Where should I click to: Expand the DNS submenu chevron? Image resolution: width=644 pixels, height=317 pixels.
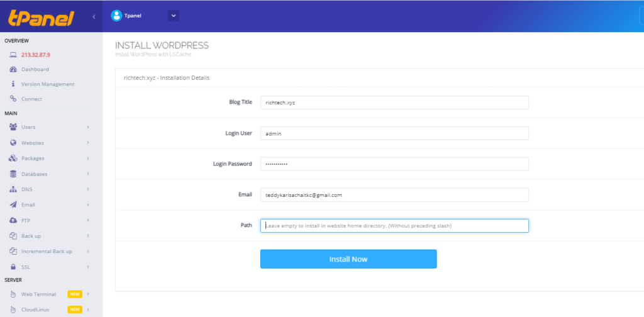88,189
